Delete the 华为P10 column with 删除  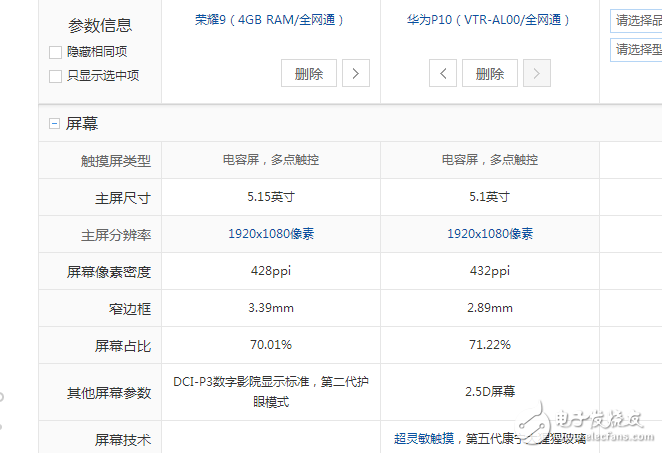490,73
